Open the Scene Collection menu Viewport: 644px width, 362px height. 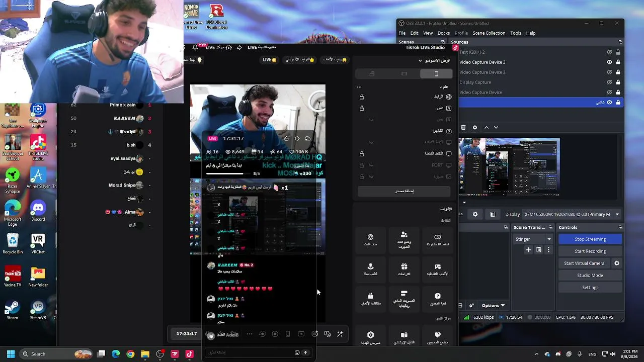pyautogui.click(x=489, y=33)
